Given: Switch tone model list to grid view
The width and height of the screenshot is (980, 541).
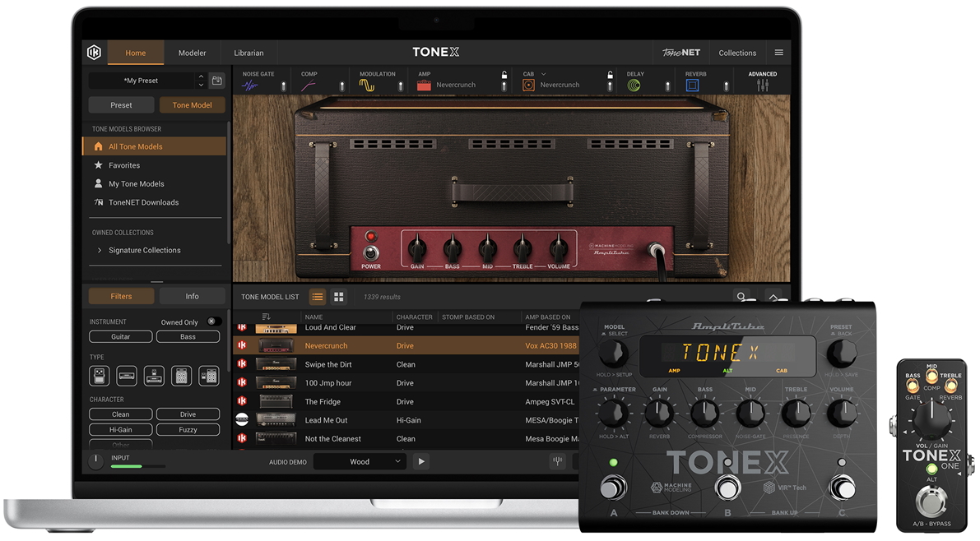Looking at the screenshot, I should 338,297.
